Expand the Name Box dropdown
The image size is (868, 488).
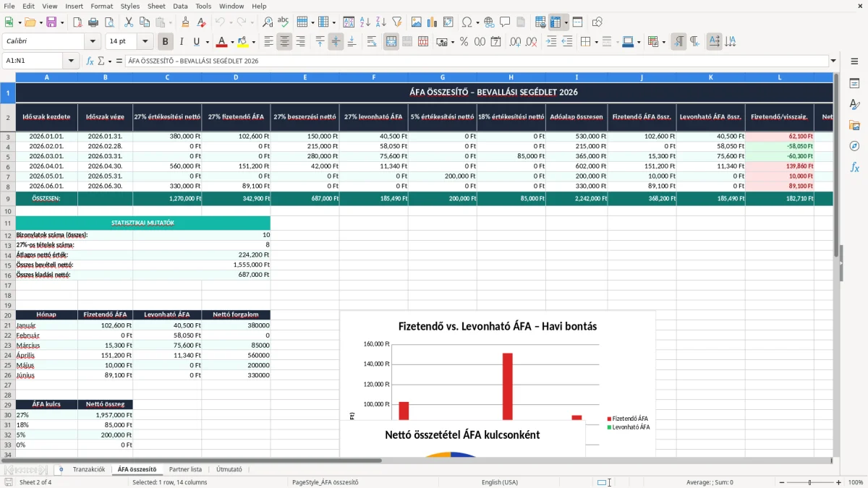pyautogui.click(x=71, y=61)
